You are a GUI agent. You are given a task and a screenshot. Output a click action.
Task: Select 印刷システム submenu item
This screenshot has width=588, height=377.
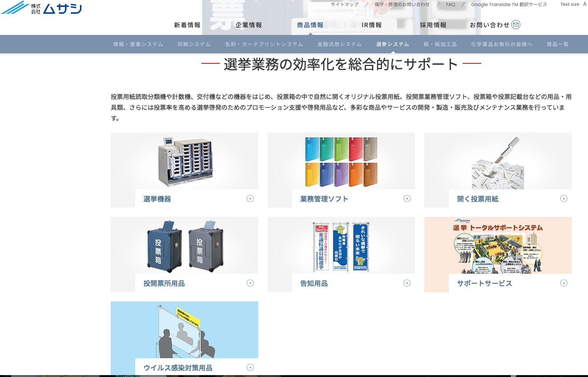point(194,44)
